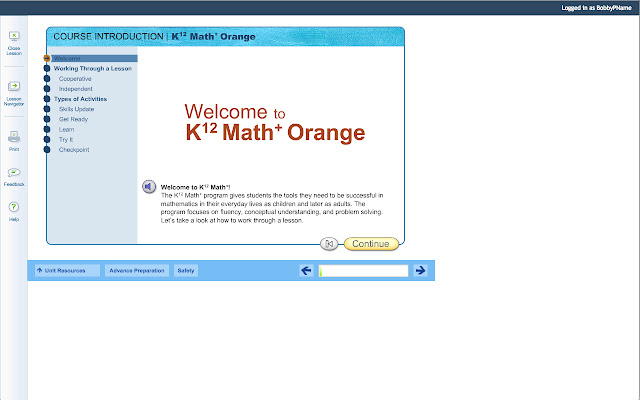
Task: Open the Feedback speech bubble icon
Action: pos(14,173)
